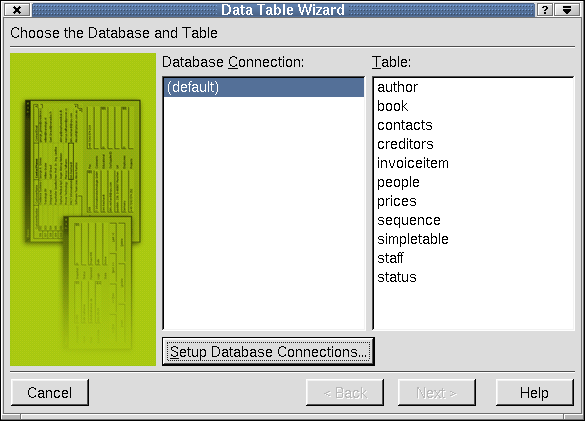Viewport: 585px width, 421px height.
Task: Choose the contacts table entry
Action: (x=405, y=125)
